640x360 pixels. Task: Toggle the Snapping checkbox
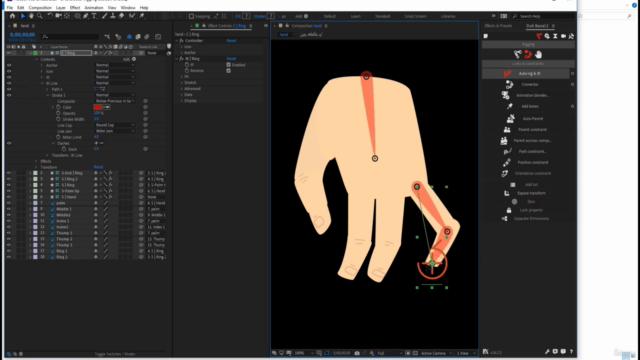191,16
